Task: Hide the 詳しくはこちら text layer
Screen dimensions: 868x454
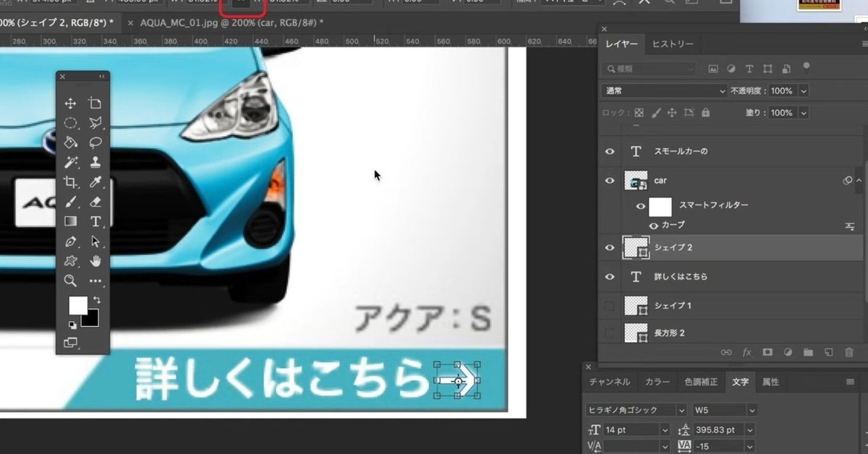Action: pos(610,277)
